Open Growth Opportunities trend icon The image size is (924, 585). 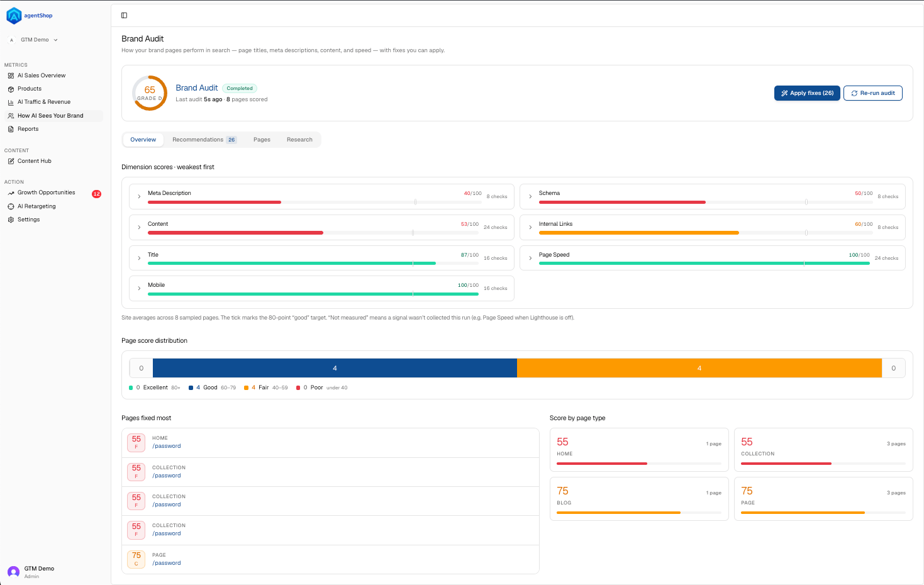click(11, 192)
